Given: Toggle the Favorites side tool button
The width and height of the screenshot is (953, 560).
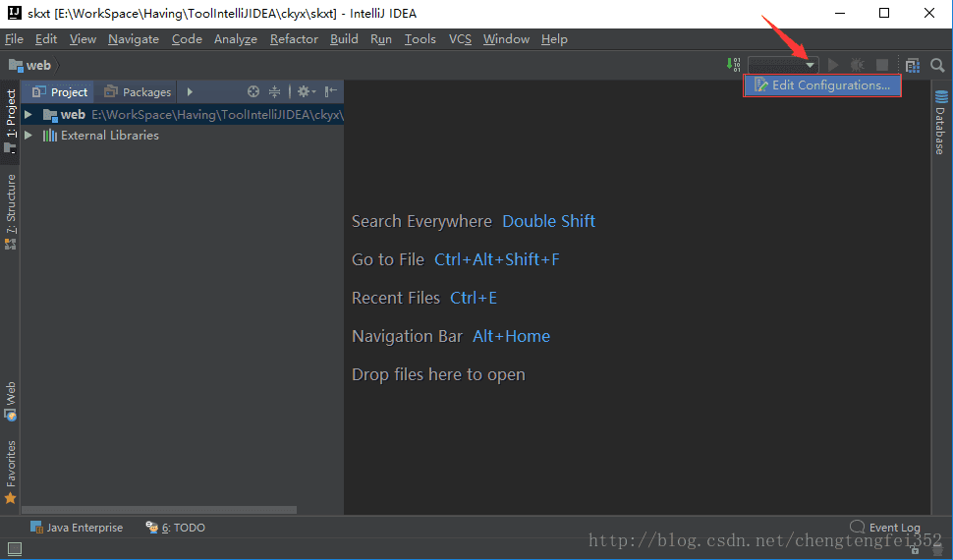Looking at the screenshot, I should coord(10,473).
